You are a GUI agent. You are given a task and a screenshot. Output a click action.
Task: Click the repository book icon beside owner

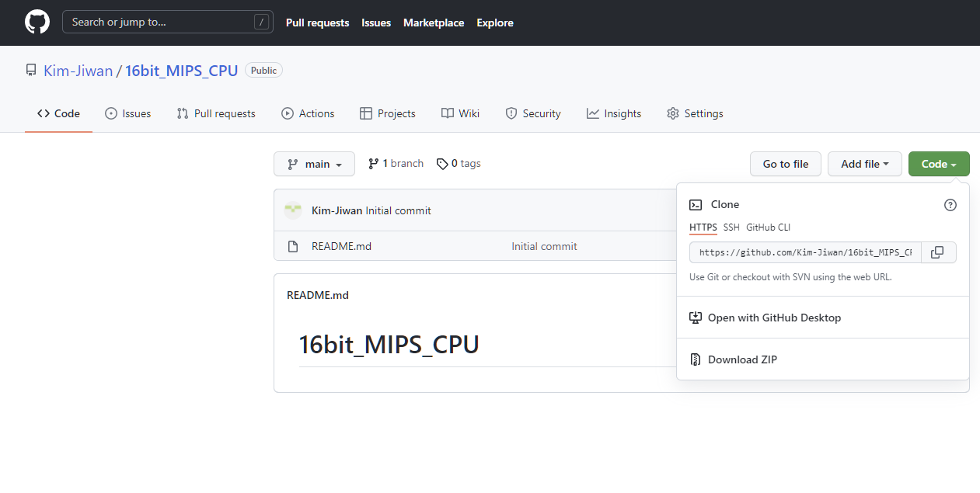pyautogui.click(x=31, y=71)
